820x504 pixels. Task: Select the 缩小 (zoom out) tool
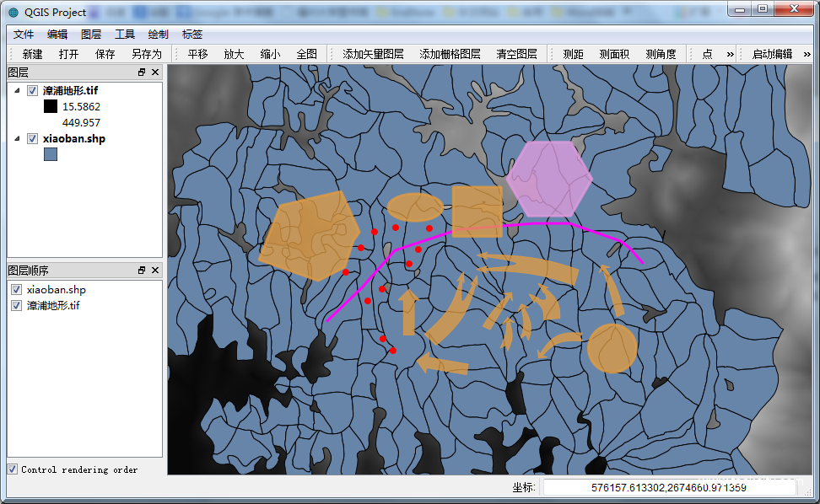270,54
